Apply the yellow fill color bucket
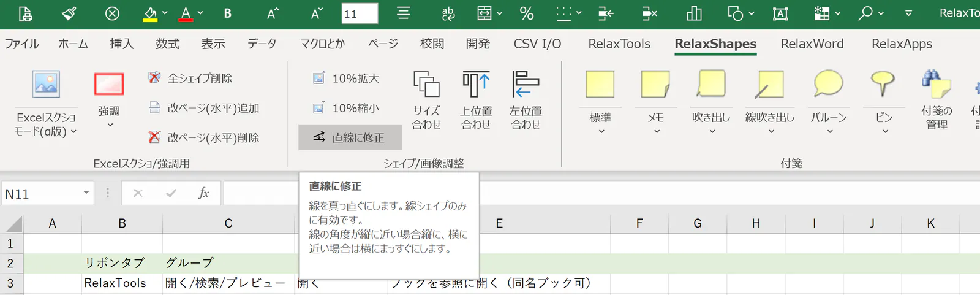980x295 pixels. (150, 13)
